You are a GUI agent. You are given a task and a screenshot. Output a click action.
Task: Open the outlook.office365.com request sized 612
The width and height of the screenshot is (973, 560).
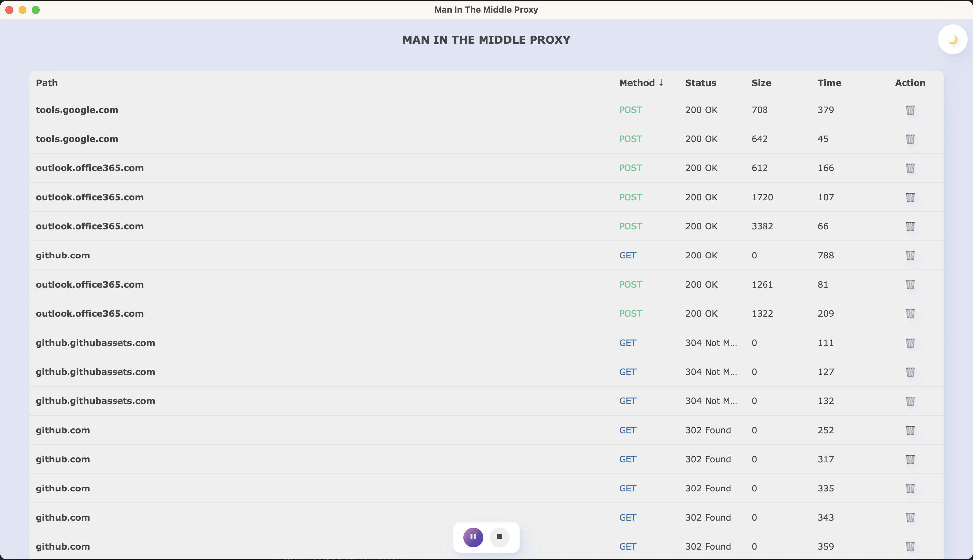coord(90,168)
